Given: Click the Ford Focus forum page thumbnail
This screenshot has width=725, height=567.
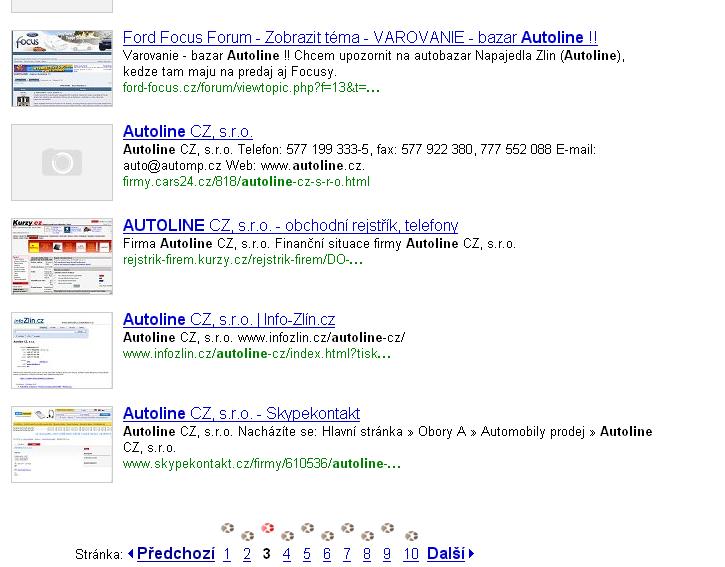Looking at the screenshot, I should click(62, 68).
